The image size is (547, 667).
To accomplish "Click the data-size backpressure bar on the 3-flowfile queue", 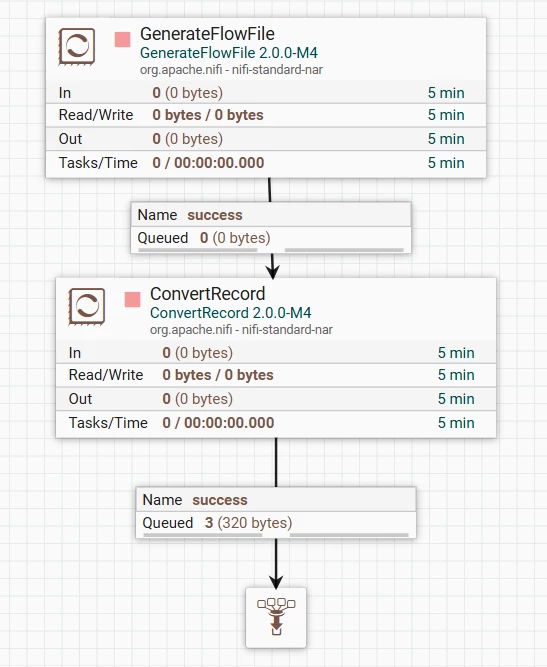I will pos(349,535).
